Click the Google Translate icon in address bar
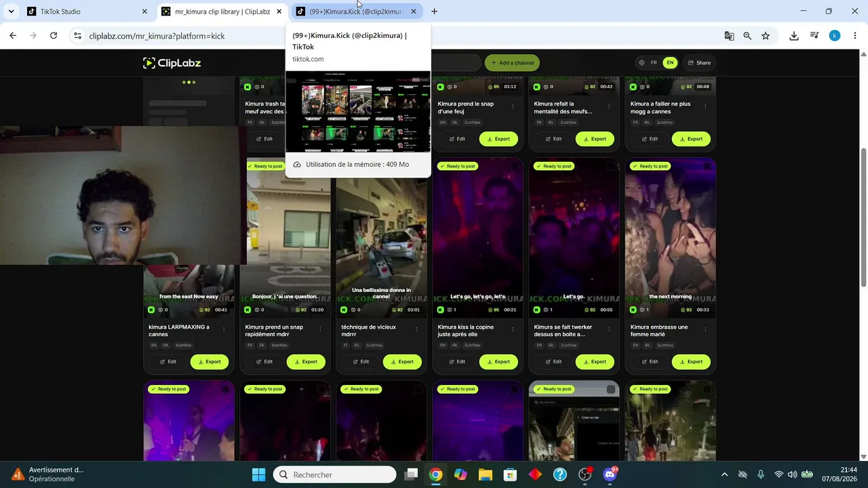Image resolution: width=868 pixels, height=488 pixels. click(x=729, y=36)
